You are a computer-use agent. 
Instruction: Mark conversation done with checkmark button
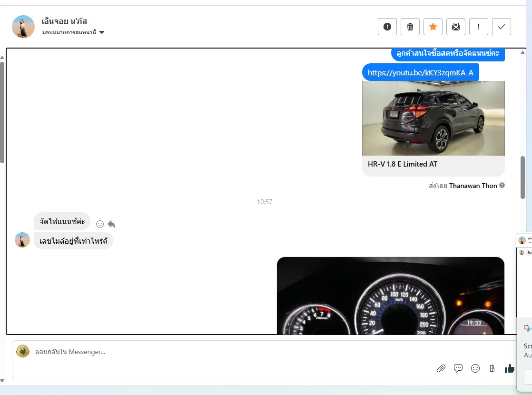coord(501,27)
